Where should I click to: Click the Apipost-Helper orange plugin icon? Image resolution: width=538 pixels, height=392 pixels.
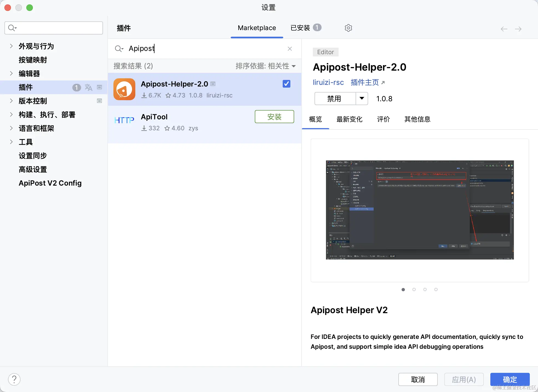[124, 89]
